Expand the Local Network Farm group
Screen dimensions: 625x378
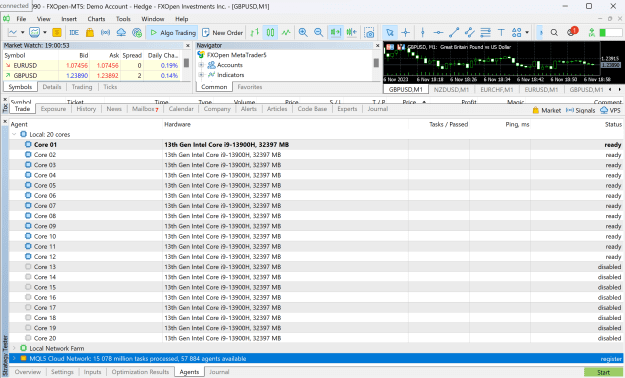coord(14,348)
